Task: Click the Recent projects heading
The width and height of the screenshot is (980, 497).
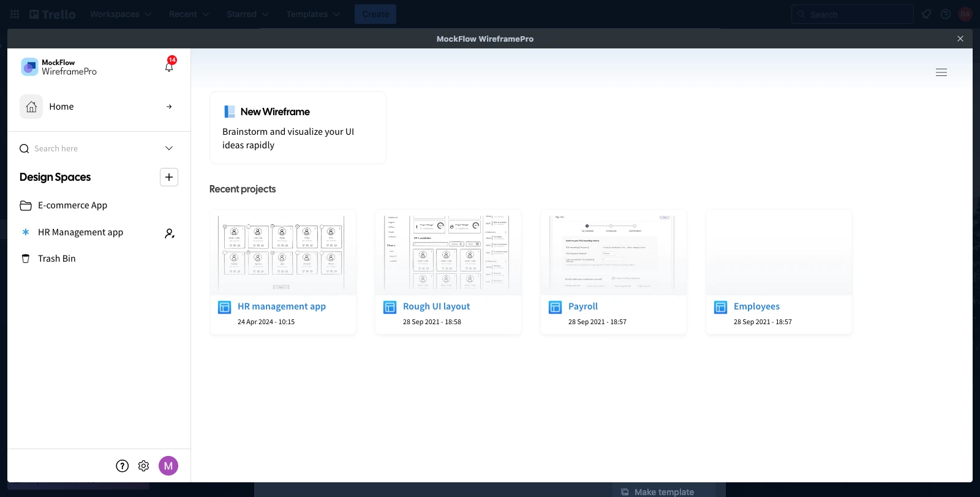Action: point(243,189)
